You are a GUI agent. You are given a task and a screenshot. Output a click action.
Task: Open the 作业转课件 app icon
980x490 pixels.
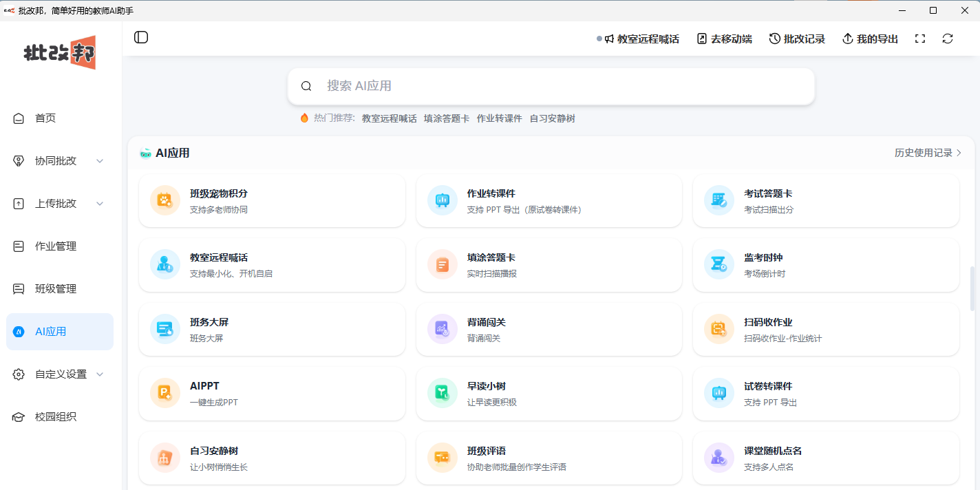point(443,200)
